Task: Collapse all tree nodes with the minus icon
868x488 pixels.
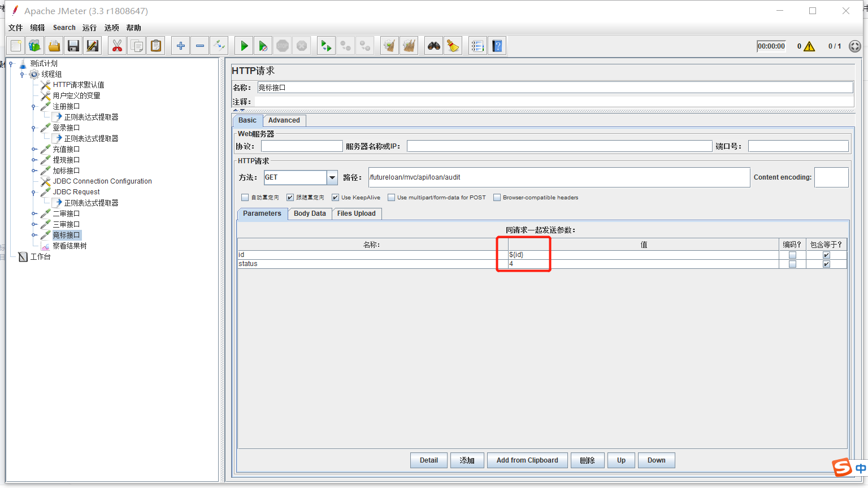Action: click(x=199, y=46)
